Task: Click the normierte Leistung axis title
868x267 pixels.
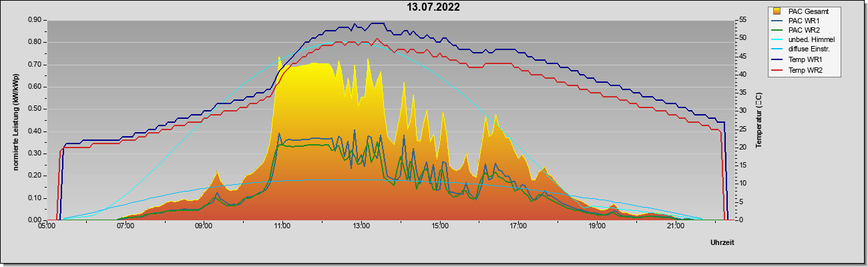Action: pyautogui.click(x=15, y=121)
